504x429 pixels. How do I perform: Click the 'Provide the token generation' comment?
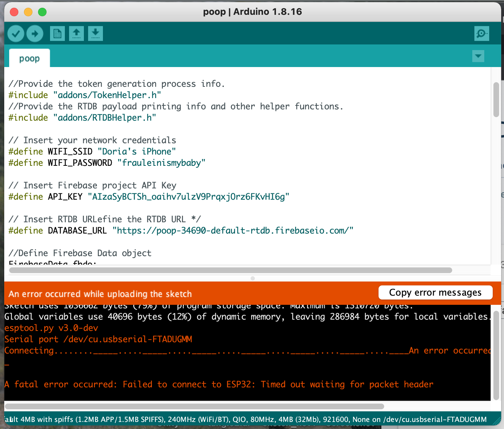(x=117, y=84)
